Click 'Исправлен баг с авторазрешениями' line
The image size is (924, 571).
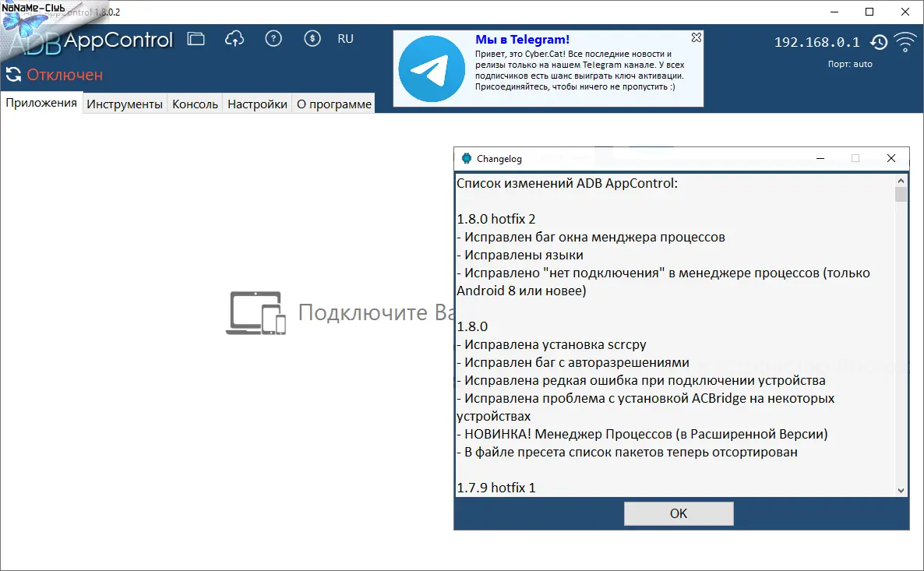(573, 362)
